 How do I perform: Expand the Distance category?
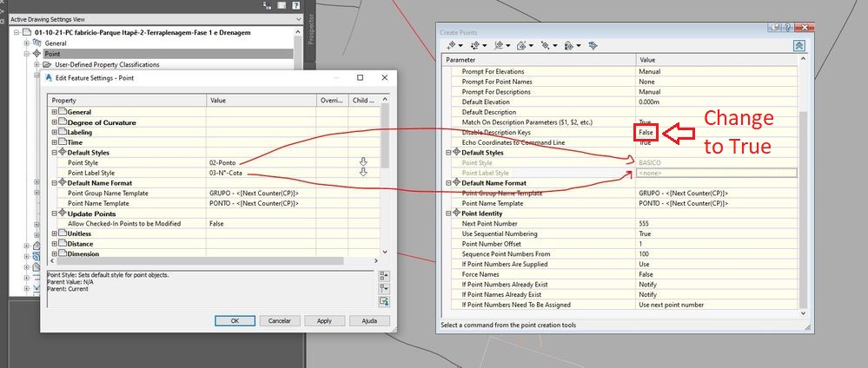54,244
